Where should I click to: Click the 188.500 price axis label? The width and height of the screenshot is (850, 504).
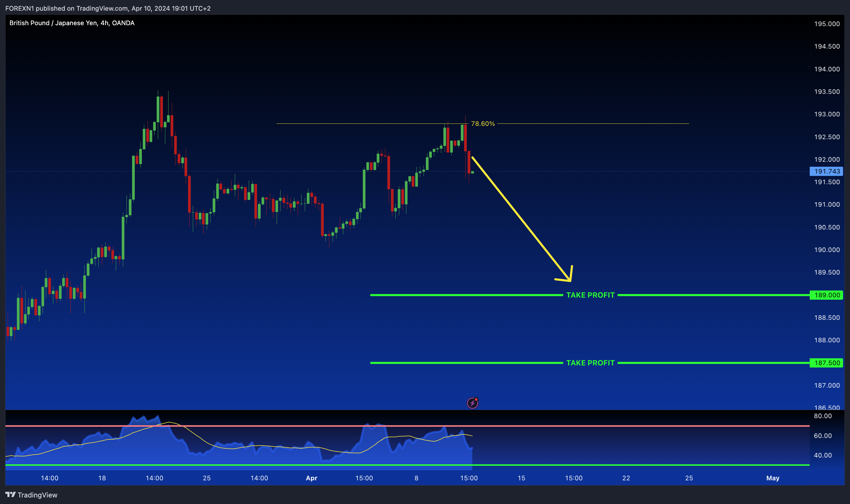[827, 317]
